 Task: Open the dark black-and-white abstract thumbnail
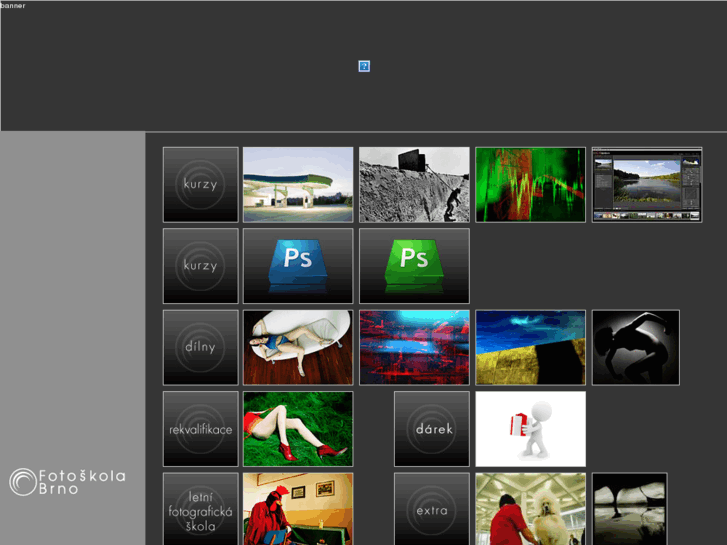click(629, 509)
